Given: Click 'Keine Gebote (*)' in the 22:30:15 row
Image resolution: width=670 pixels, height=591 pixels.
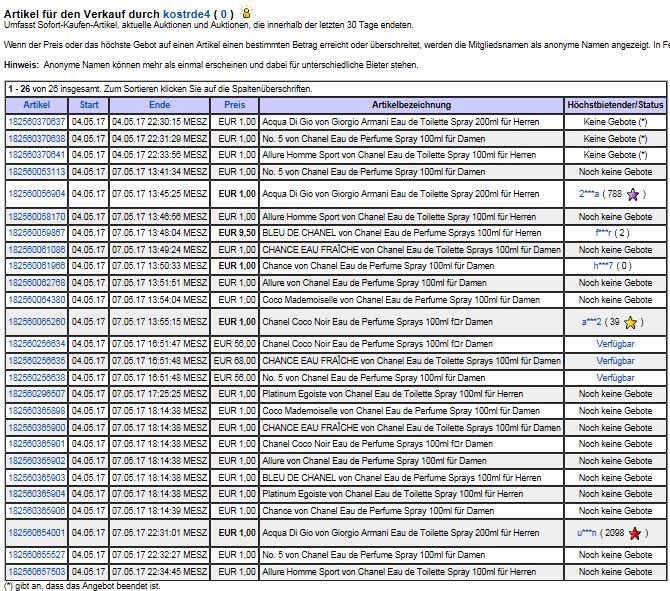Looking at the screenshot, I should (x=615, y=122).
